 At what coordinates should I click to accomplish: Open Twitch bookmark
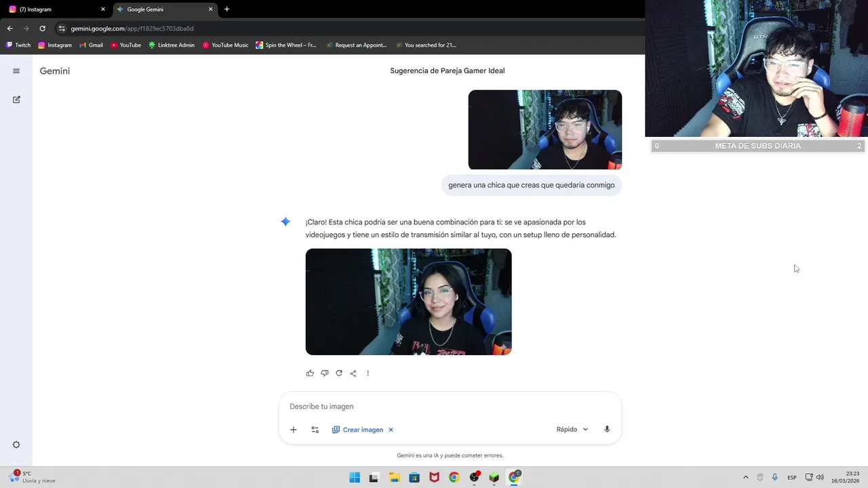[18, 45]
